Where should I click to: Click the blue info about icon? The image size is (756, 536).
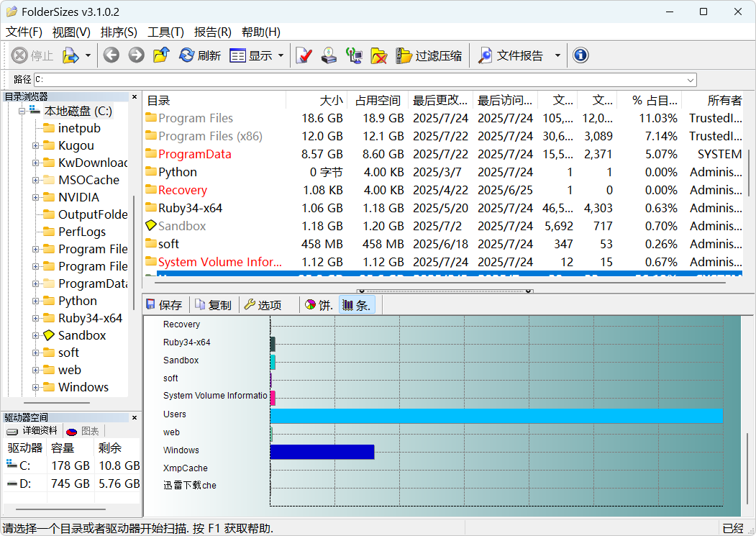(580, 55)
